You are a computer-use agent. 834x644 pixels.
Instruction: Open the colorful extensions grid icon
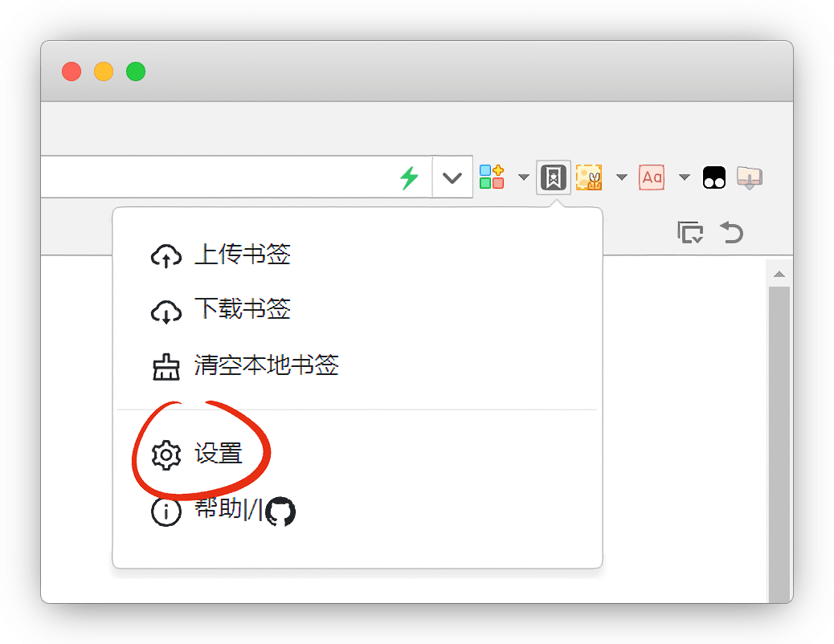pos(492,177)
